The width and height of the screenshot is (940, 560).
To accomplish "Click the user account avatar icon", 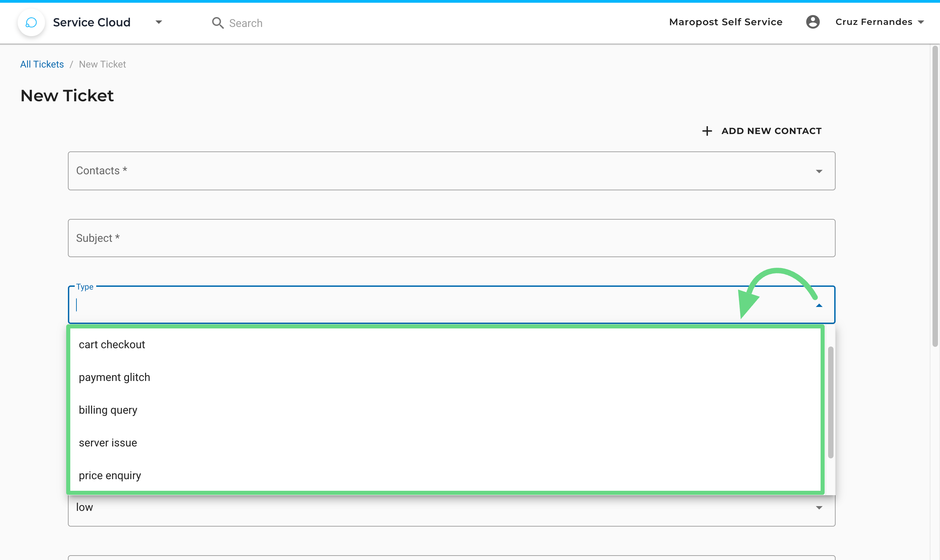I will [x=812, y=22].
